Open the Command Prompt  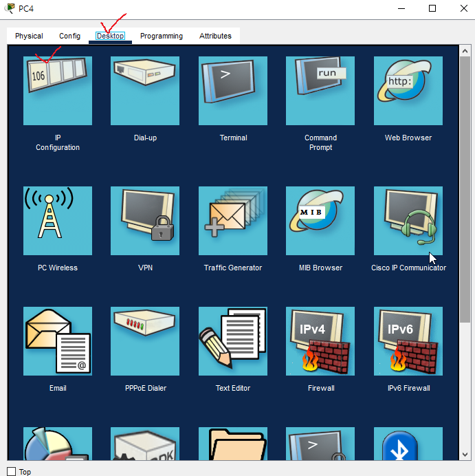[x=320, y=91]
